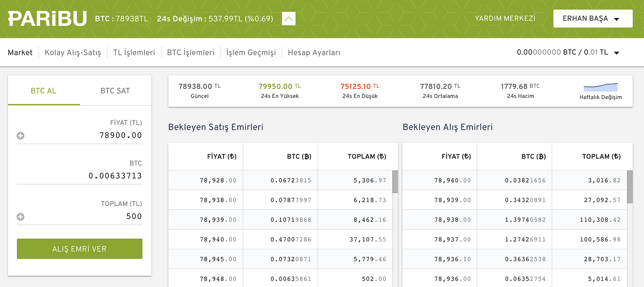Click the buy table TOPLAM column header
This screenshot has width=644, height=287.
601,156
